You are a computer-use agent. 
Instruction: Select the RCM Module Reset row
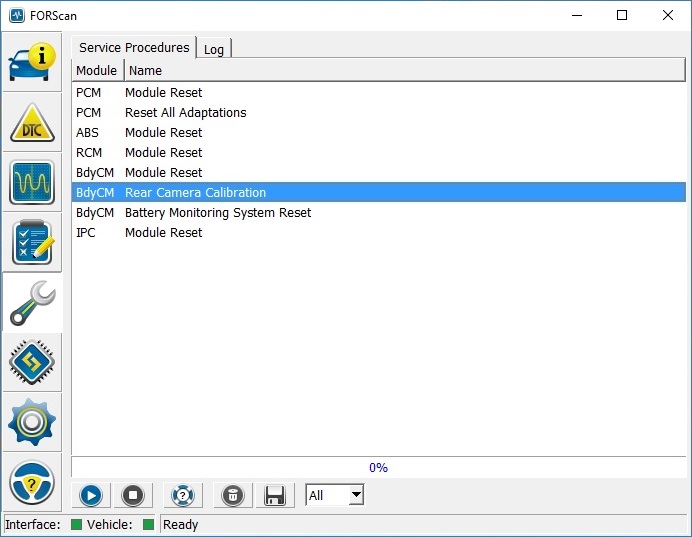[x=379, y=153]
